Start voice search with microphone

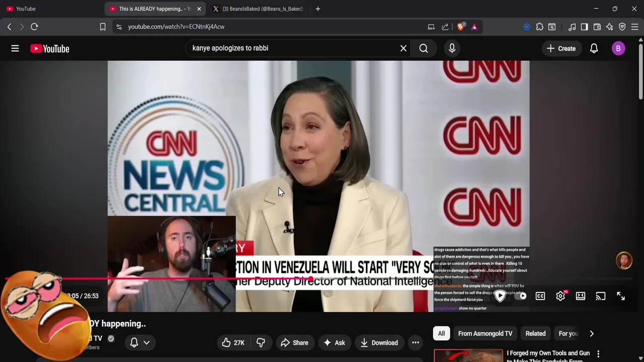pos(452,48)
